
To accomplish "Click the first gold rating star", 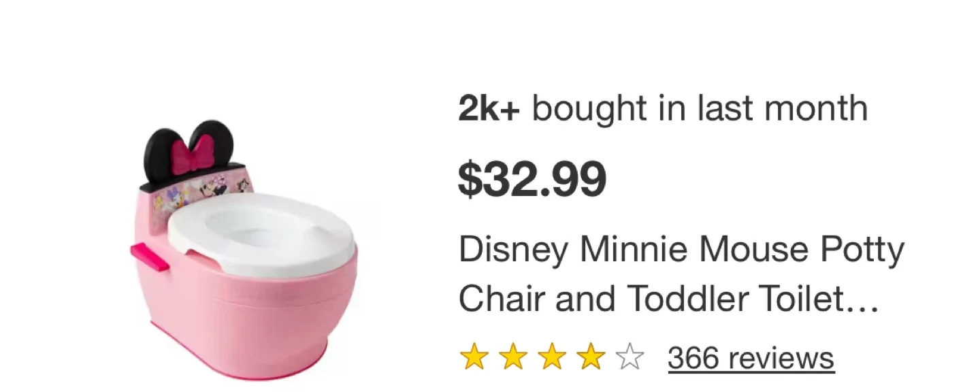I will point(474,357).
